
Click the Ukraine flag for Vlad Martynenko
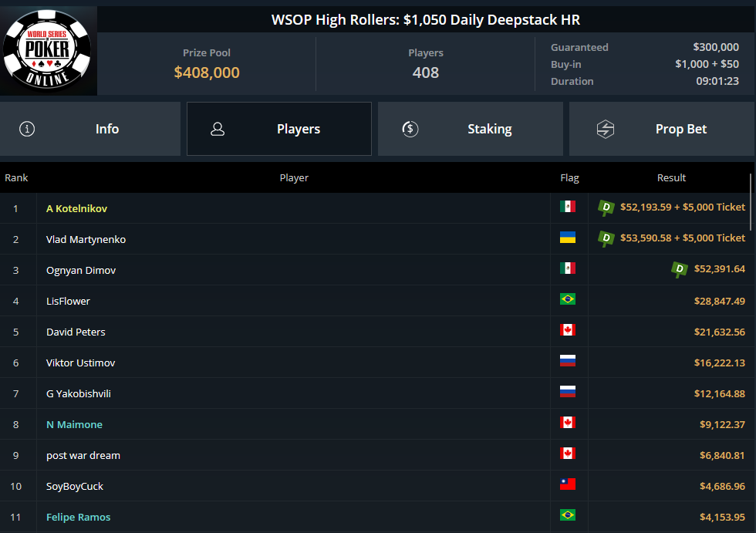coord(568,237)
